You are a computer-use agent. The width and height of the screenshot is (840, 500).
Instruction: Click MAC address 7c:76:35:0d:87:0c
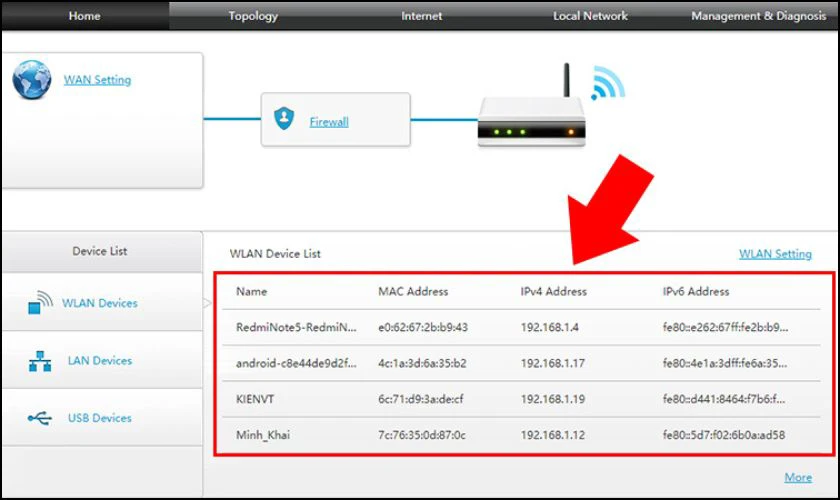[x=422, y=435]
